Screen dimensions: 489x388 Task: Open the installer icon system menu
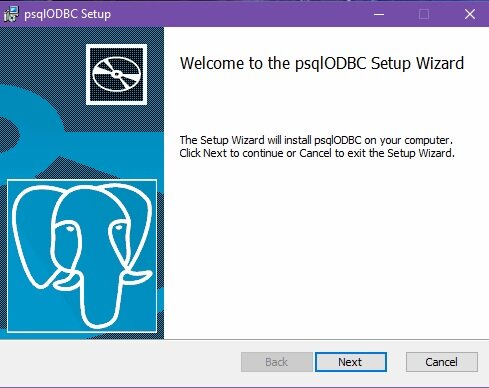coord(11,14)
